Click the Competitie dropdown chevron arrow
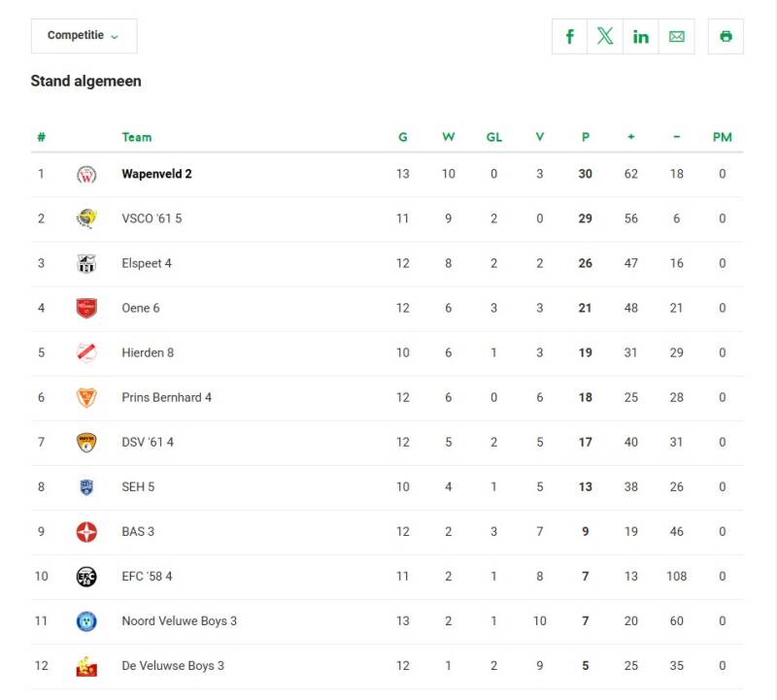The image size is (777, 700). click(x=115, y=37)
